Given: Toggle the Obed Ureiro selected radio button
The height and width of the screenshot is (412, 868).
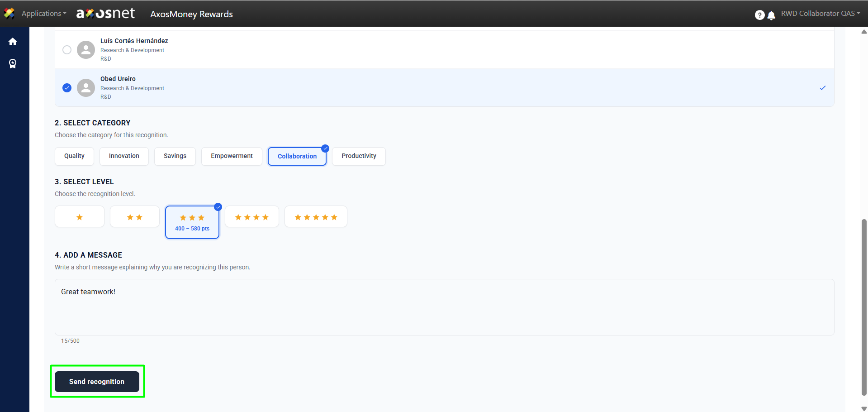Looking at the screenshot, I should click(67, 88).
